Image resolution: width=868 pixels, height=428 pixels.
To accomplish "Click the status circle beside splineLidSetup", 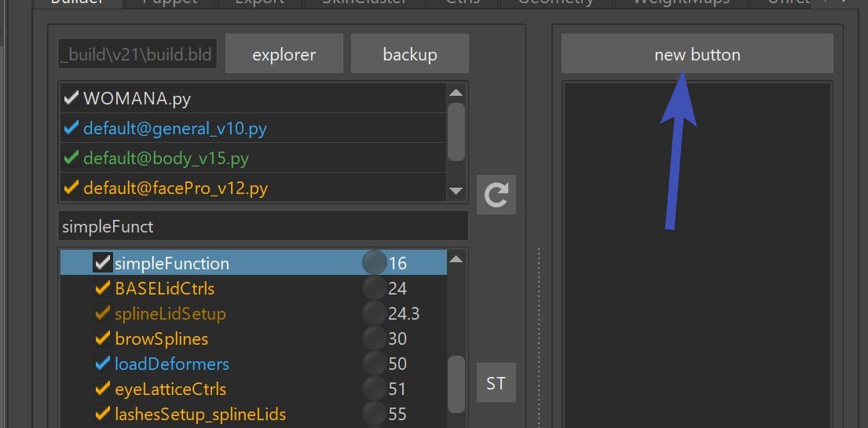I will point(374,313).
